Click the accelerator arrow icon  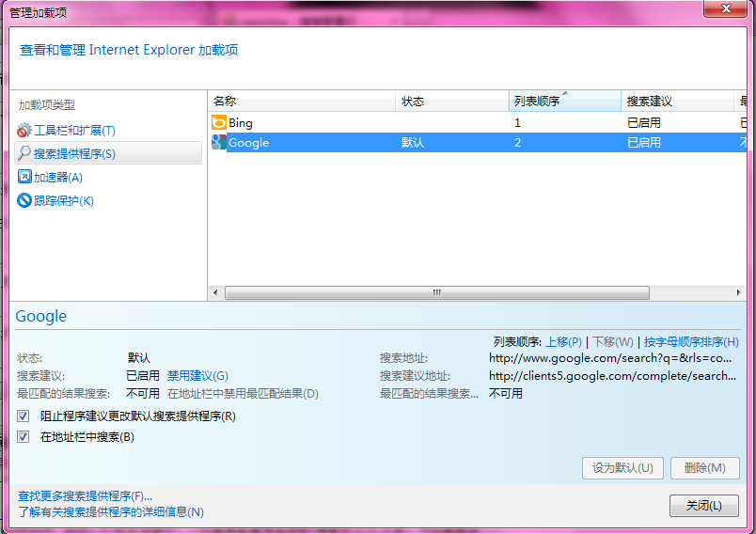pos(24,177)
